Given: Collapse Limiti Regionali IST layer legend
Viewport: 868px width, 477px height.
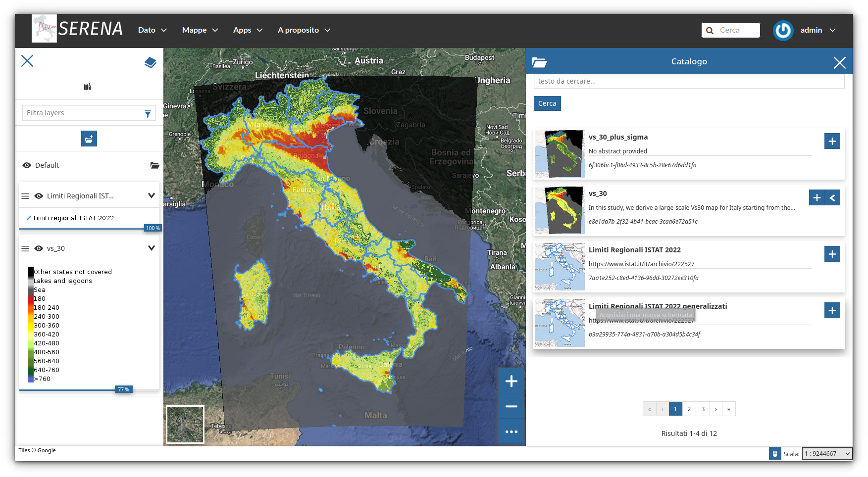Looking at the screenshot, I should [152, 195].
